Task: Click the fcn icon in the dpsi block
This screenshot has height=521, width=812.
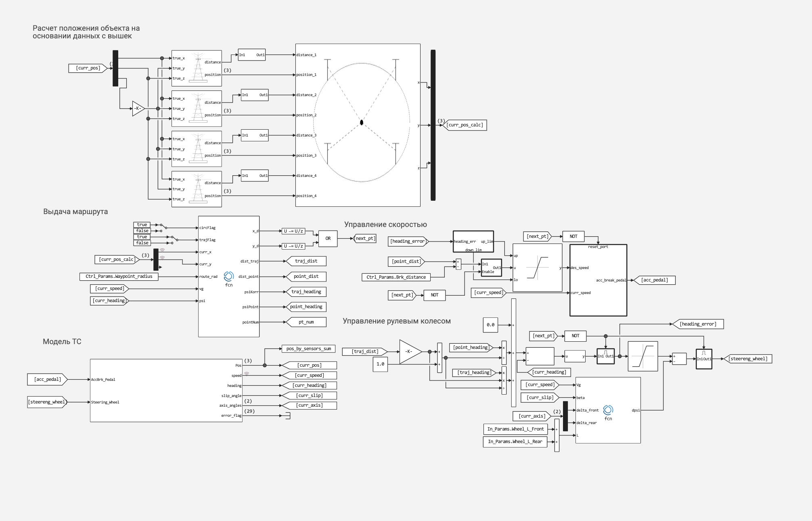Action: (608, 410)
